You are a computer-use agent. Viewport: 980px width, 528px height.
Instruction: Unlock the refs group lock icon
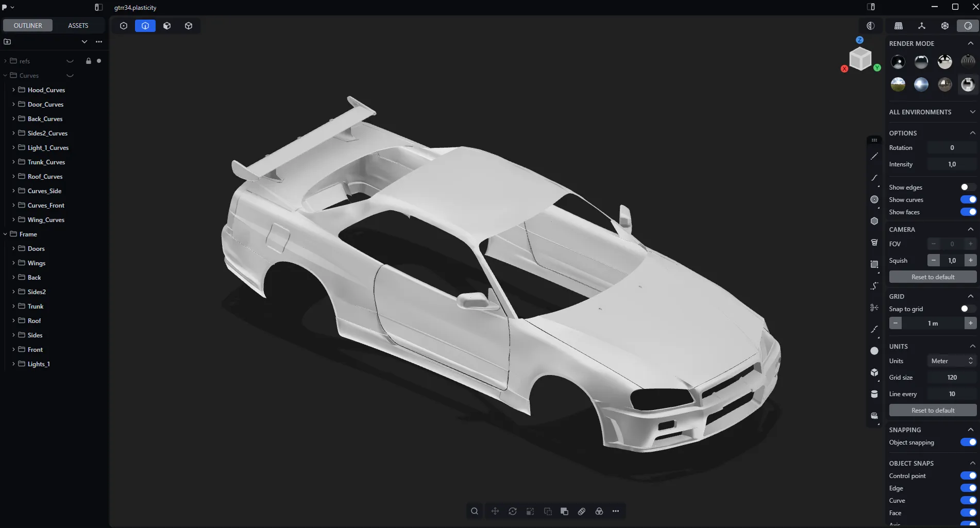click(x=89, y=61)
